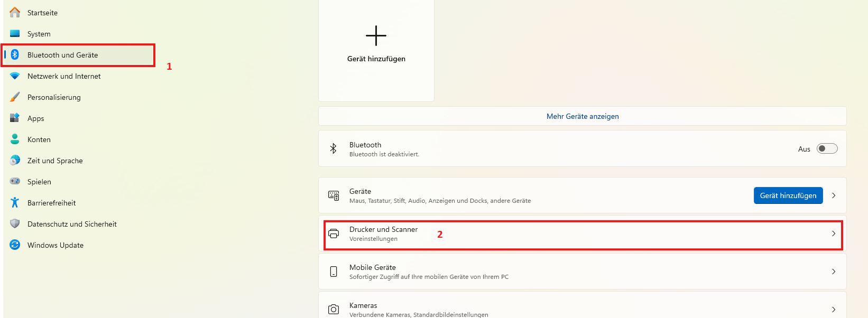This screenshot has width=868, height=318.
Task: Select Bluetooth und Geräte in sidebar
Action: 62,55
